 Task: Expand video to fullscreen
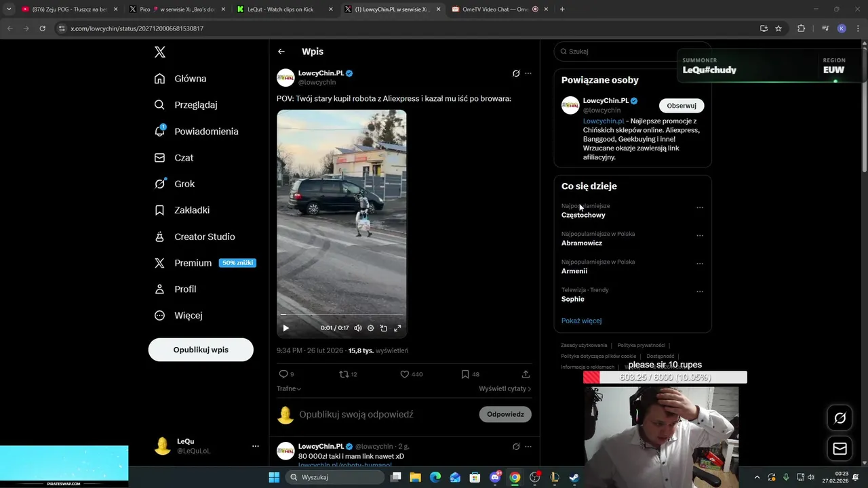tap(397, 328)
